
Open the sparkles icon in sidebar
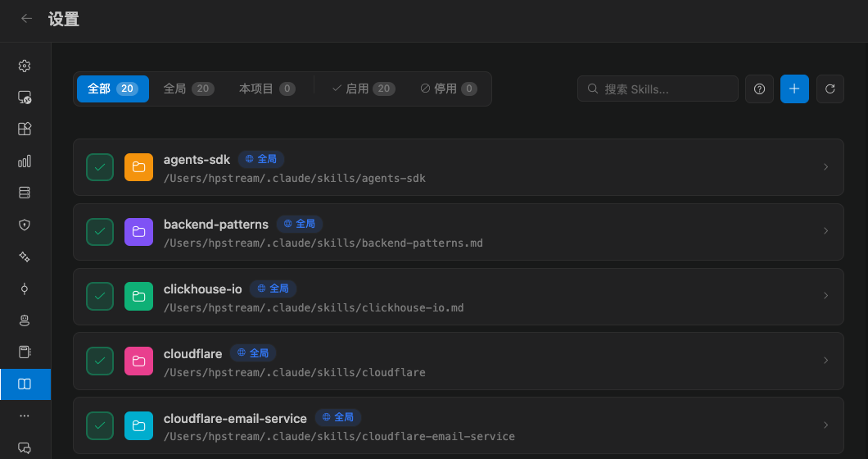25,257
